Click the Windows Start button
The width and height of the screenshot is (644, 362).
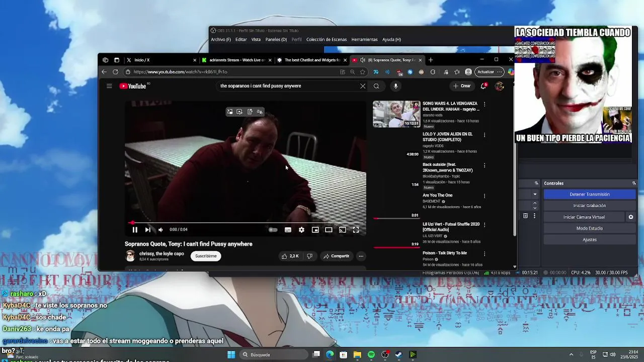[231, 355]
